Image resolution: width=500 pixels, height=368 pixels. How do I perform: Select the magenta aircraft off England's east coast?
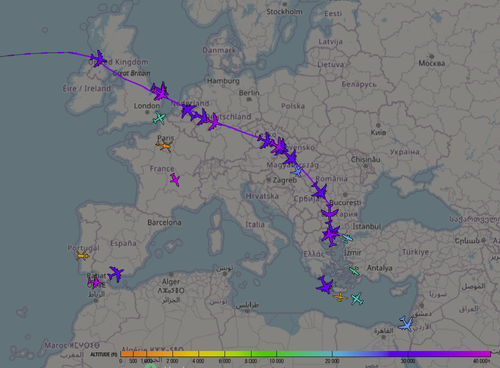coord(161,94)
